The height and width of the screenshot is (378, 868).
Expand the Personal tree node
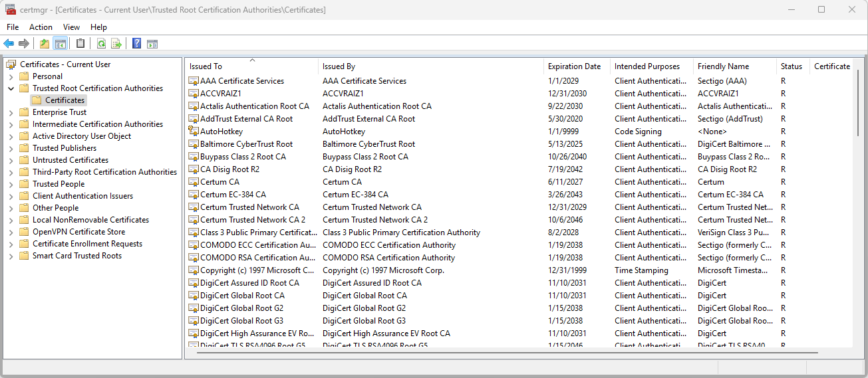tap(11, 76)
